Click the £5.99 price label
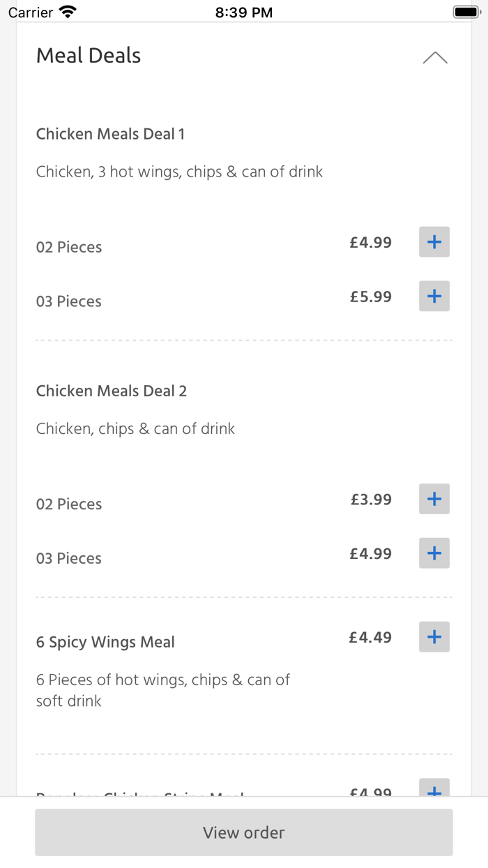 [371, 296]
